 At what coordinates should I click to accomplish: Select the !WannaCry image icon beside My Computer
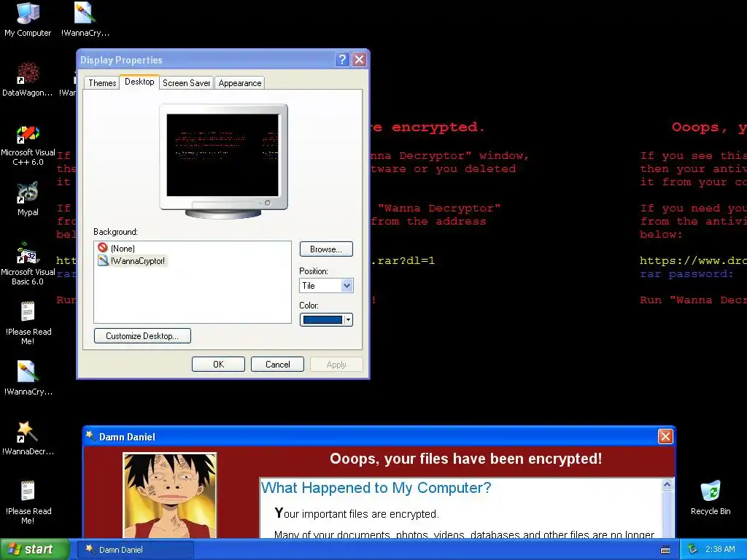pos(85,19)
